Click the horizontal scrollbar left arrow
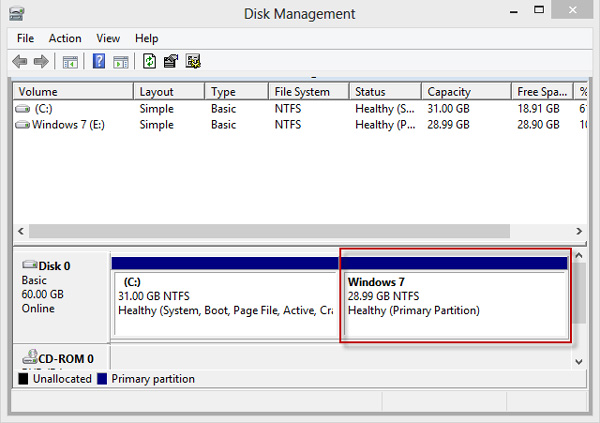The height and width of the screenshot is (423, 600). point(21,231)
